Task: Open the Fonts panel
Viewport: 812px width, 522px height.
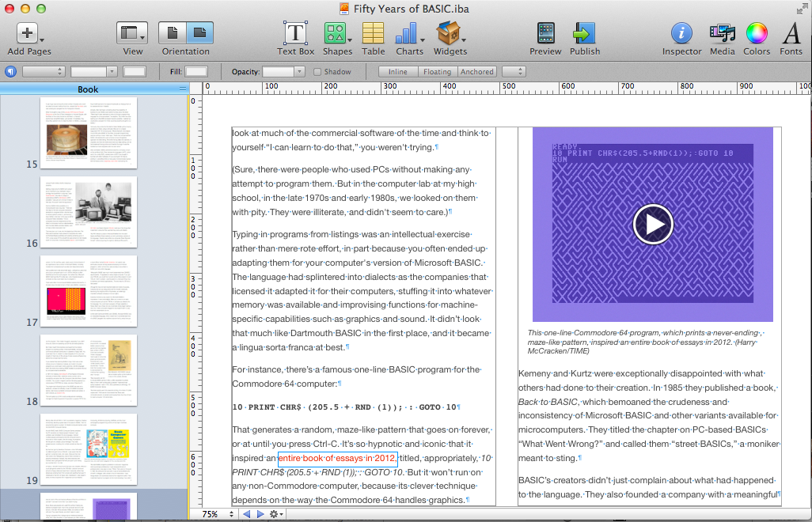Action: (x=791, y=33)
